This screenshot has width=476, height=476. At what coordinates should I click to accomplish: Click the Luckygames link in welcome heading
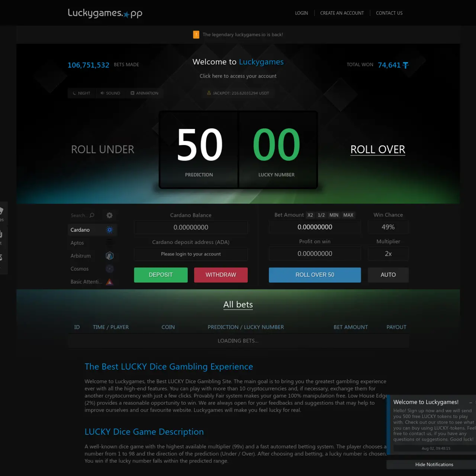coord(261,62)
